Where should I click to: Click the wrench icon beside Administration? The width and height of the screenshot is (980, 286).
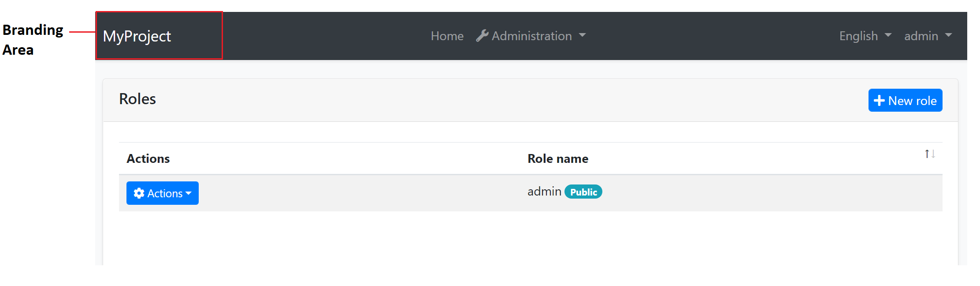482,36
